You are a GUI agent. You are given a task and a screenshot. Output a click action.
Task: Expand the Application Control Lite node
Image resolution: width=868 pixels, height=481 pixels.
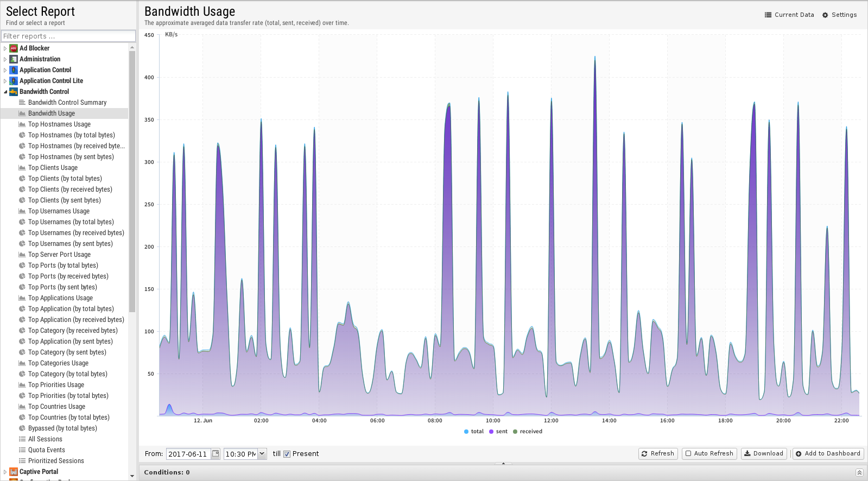tap(5, 81)
